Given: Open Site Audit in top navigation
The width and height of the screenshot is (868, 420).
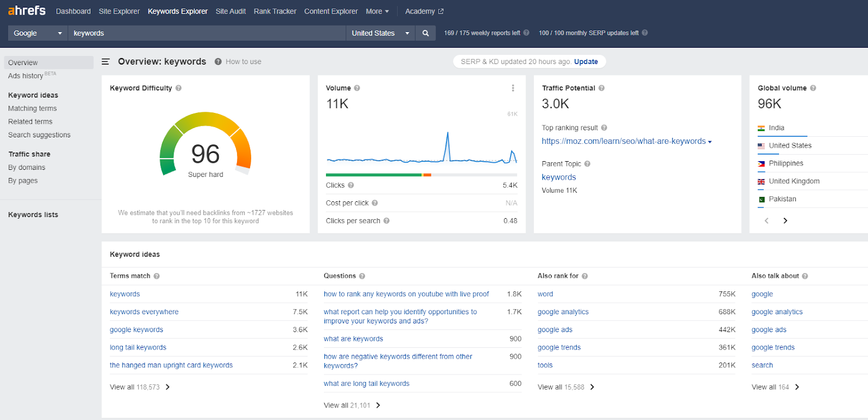Looking at the screenshot, I should (231, 11).
